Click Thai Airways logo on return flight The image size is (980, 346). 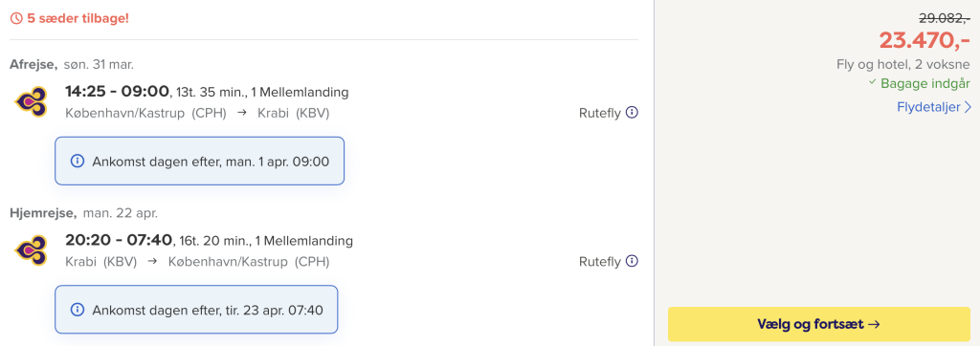pyautogui.click(x=32, y=249)
